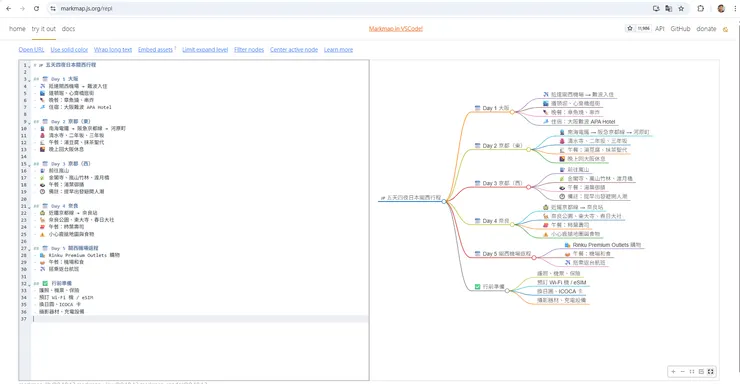Open site information icon in address bar
Screen dimensions: 740x384
[53, 8]
